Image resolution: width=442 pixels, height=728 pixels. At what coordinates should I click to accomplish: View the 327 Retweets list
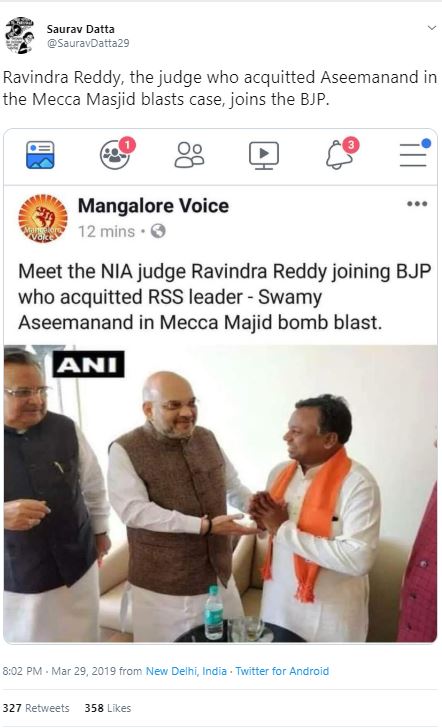coord(36,708)
